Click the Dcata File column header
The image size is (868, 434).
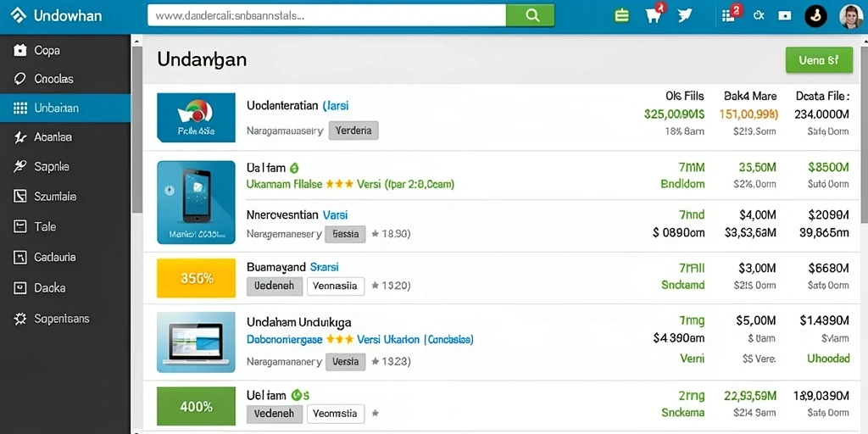coord(822,96)
